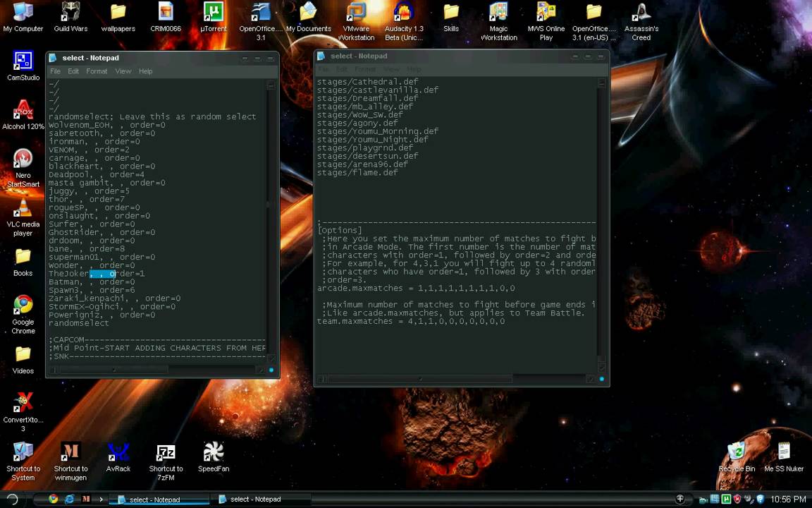Open VLC media player desktop shortcut

(x=23, y=217)
